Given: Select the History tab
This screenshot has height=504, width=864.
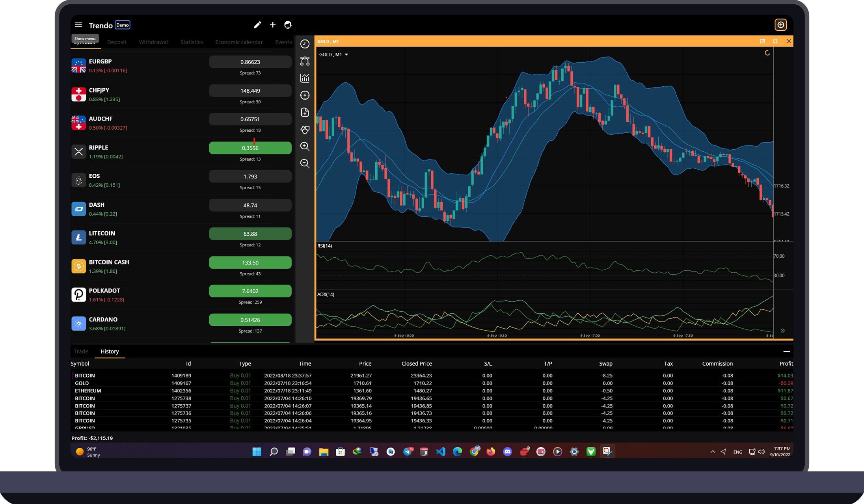Looking at the screenshot, I should 110,351.
